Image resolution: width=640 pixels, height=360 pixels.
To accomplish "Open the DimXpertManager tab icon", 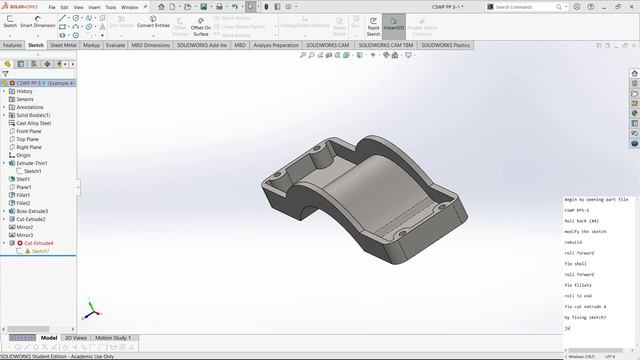I will (47, 64).
